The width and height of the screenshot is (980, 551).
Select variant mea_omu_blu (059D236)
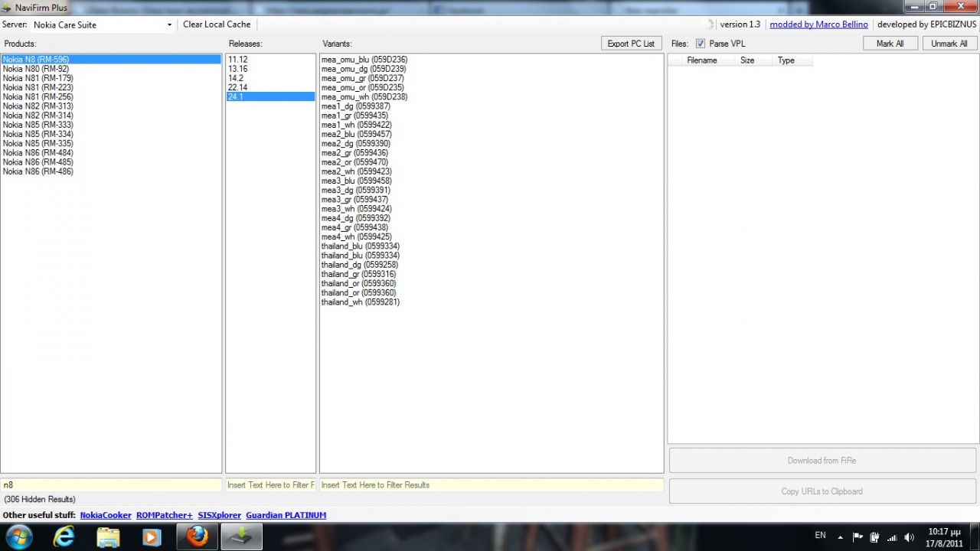492,59
